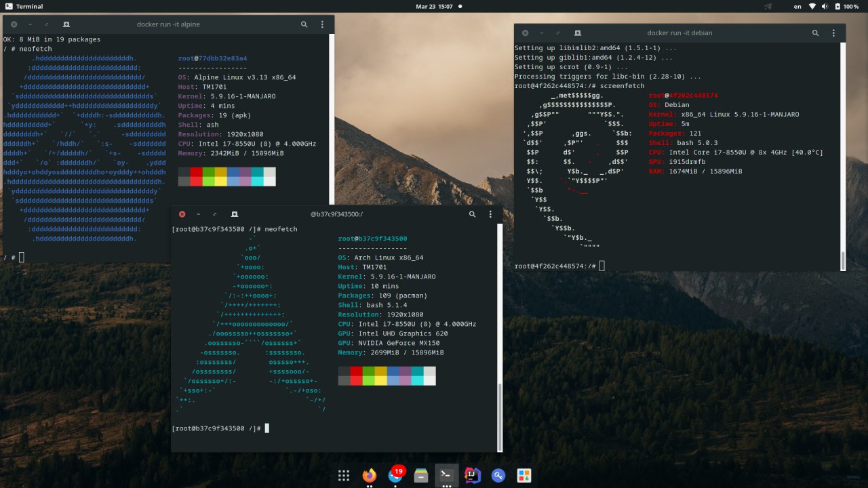Click 'GPU: NVIDIA GeForce MX150' line

(x=389, y=343)
